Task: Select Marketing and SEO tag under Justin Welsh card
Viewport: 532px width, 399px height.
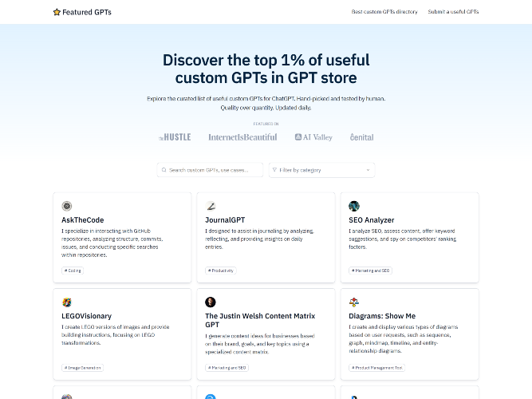Action: pos(227,368)
